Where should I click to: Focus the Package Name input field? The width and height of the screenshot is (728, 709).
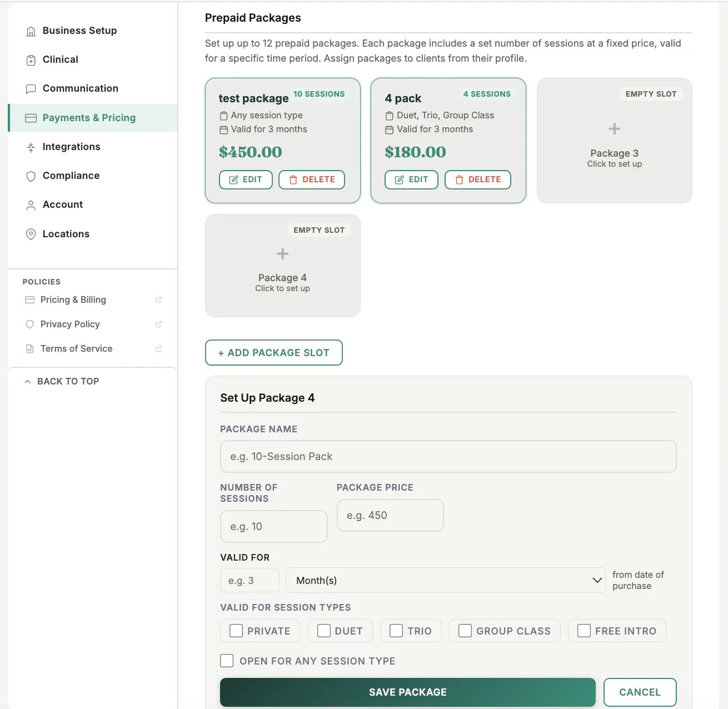[x=448, y=457]
